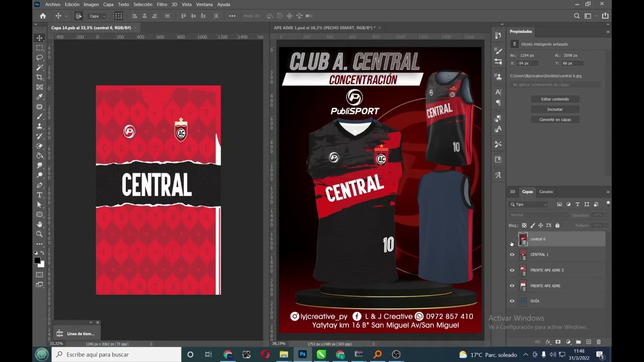Select the Crop tool
This screenshot has width=644, height=362.
tap(39, 77)
